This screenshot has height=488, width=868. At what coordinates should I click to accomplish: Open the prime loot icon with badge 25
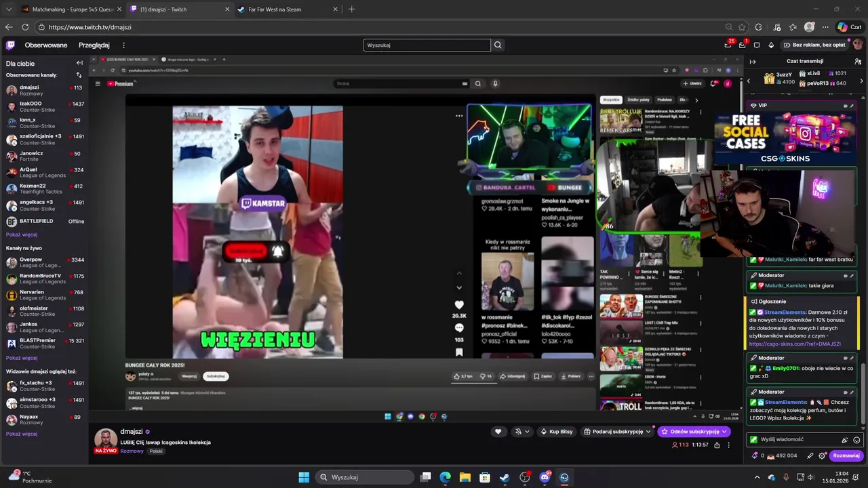point(728,45)
